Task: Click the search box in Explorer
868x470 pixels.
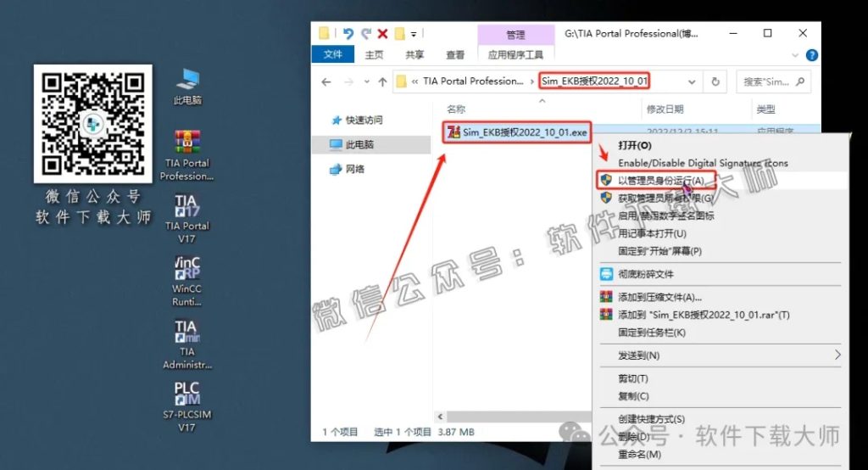Action: click(773, 82)
